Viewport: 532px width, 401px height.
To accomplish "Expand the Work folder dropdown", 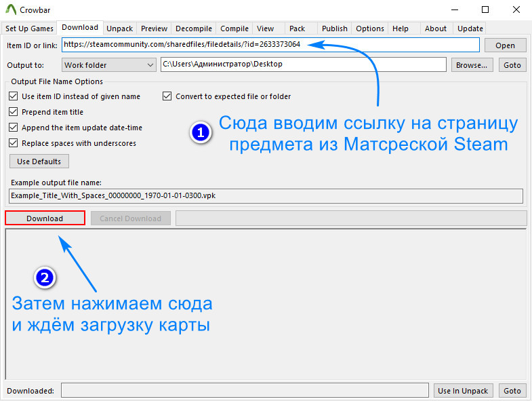I will (108, 65).
